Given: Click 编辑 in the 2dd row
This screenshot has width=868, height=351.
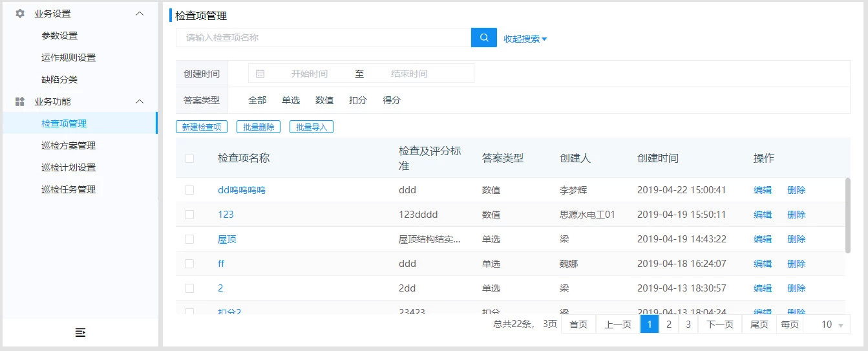Looking at the screenshot, I should [763, 288].
